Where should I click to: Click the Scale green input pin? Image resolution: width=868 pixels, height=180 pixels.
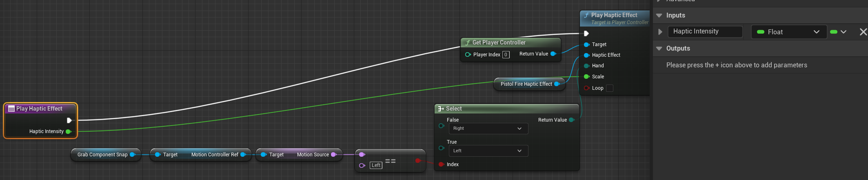pos(587,77)
